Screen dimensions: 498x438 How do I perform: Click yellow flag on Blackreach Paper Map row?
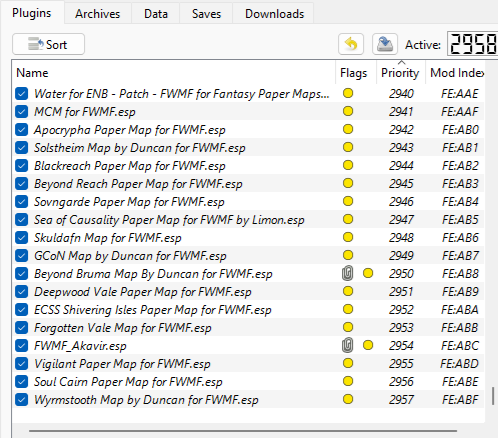coord(348,165)
